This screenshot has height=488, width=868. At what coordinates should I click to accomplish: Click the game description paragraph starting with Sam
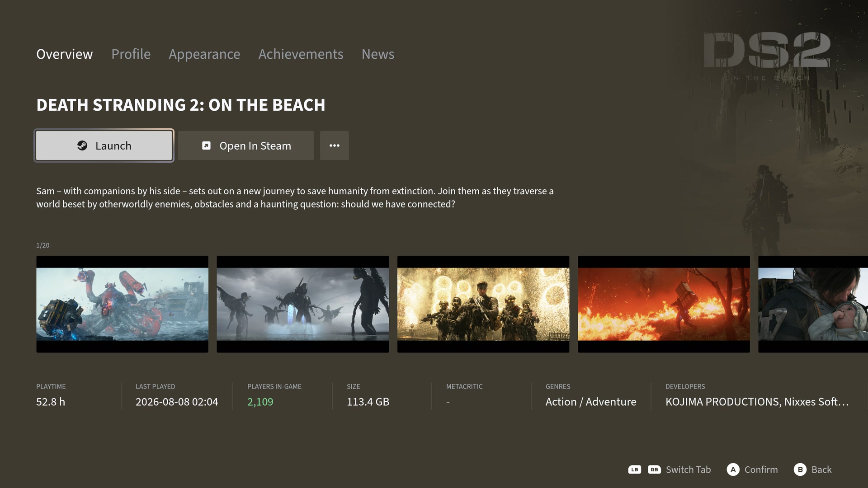pos(295,197)
